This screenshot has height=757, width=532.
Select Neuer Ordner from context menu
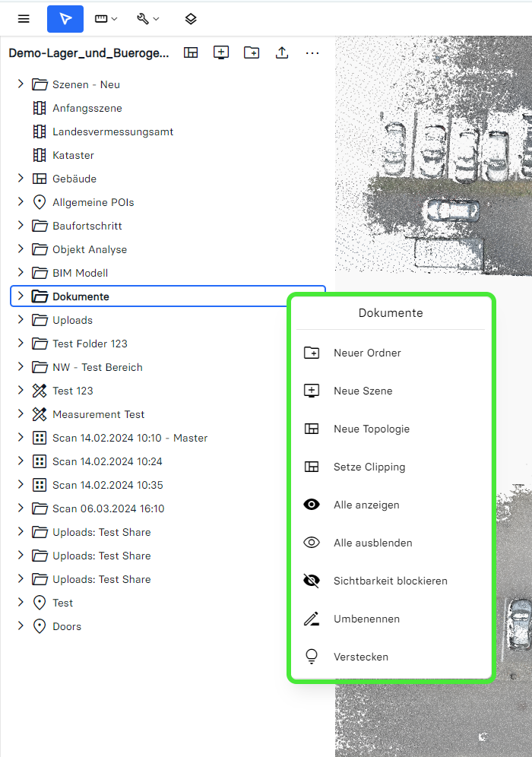point(367,353)
